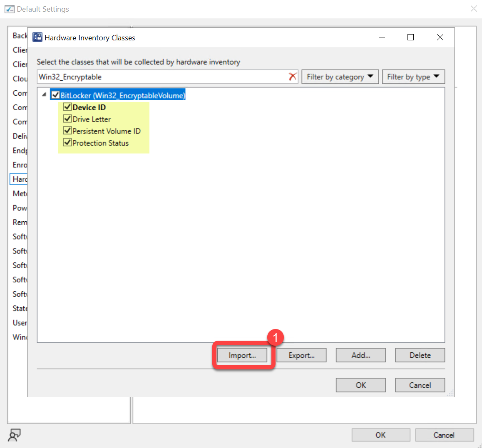Screen dimensions: 482x448
Task: Select the 'Enro' item in settings list
Action: point(20,165)
